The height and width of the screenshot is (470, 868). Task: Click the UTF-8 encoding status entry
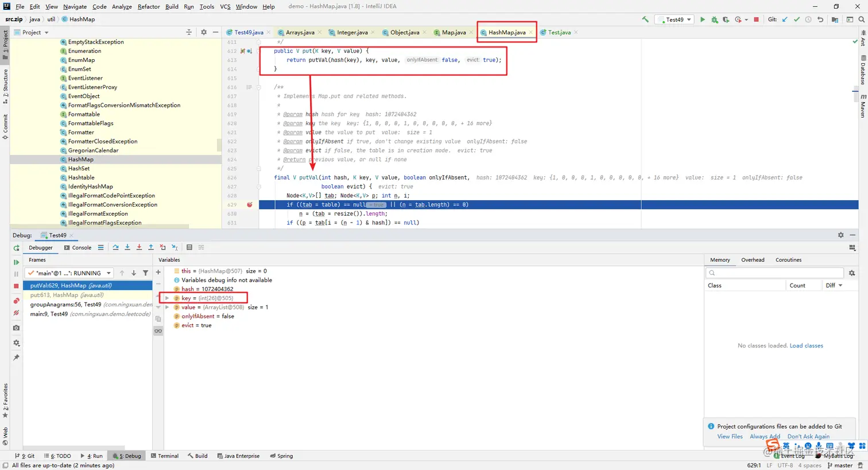point(785,465)
